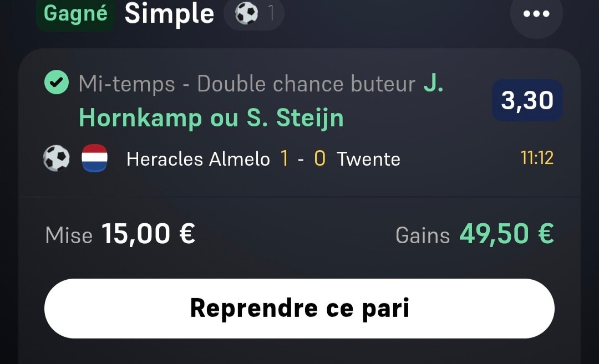Open the three-dot options menu
This screenshot has height=364, width=599.
coord(536,14)
